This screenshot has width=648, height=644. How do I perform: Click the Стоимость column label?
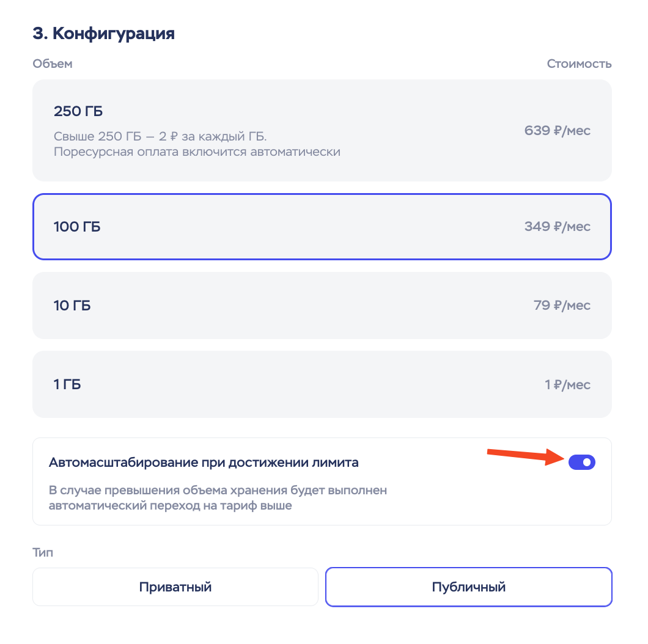pyautogui.click(x=579, y=64)
